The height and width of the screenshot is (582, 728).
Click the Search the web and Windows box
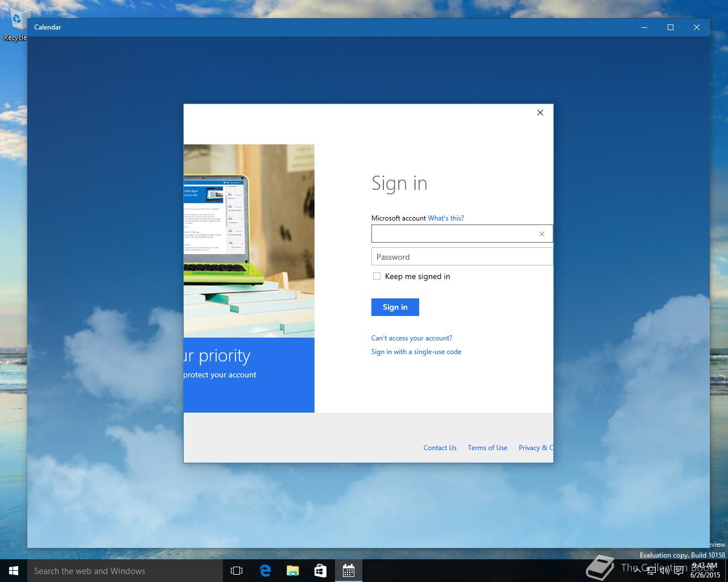[x=125, y=571]
